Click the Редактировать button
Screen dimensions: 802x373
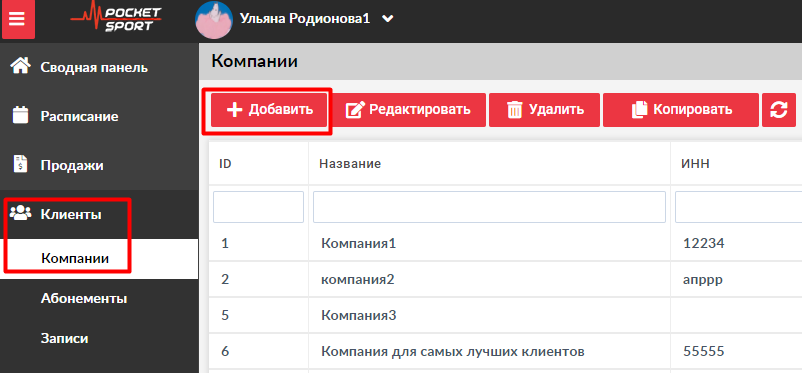[x=408, y=109]
